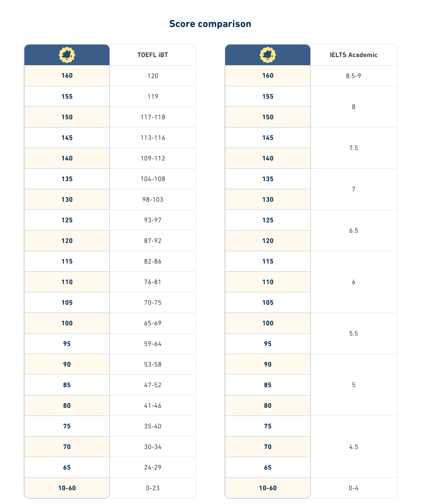
Task: Select the 117-118 TOEFL score cell
Action: [x=153, y=117]
